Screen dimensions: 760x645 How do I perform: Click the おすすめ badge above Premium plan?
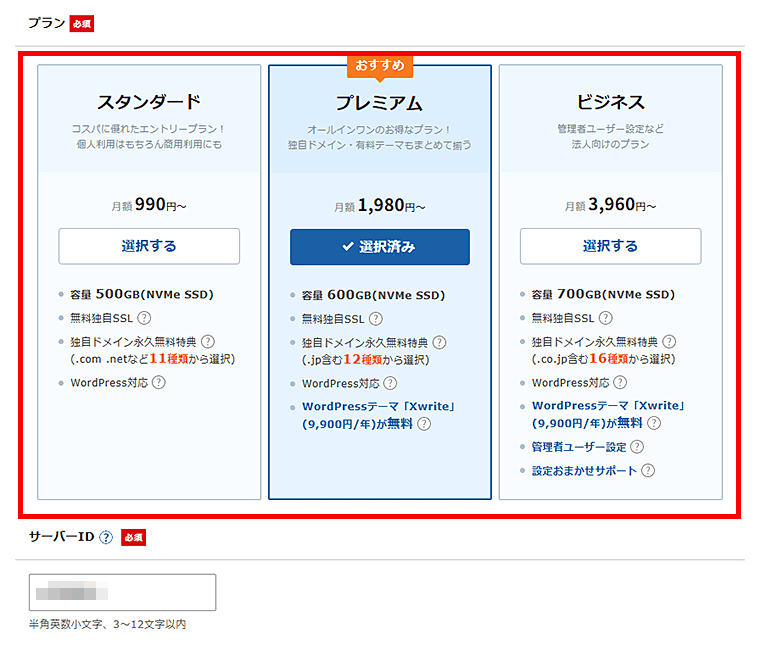[380, 66]
